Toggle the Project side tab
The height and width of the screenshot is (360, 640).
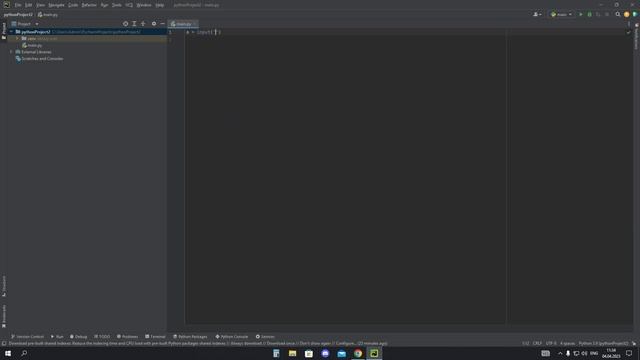pos(4,31)
